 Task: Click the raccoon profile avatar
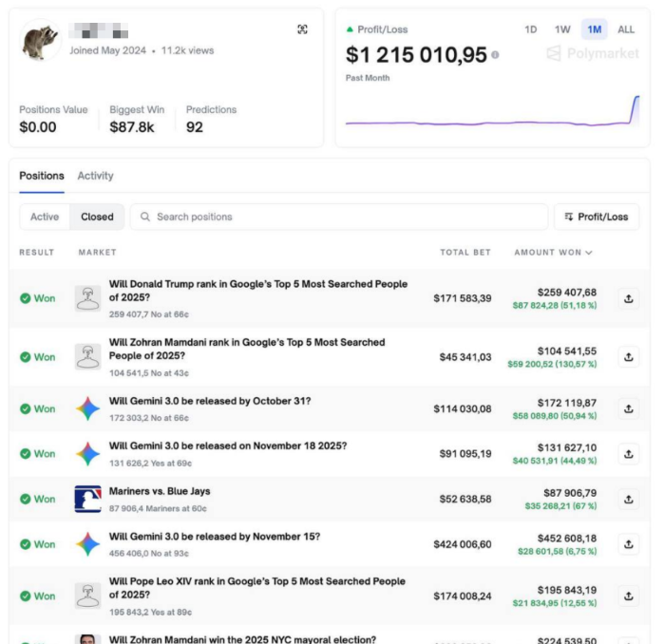coord(40,41)
